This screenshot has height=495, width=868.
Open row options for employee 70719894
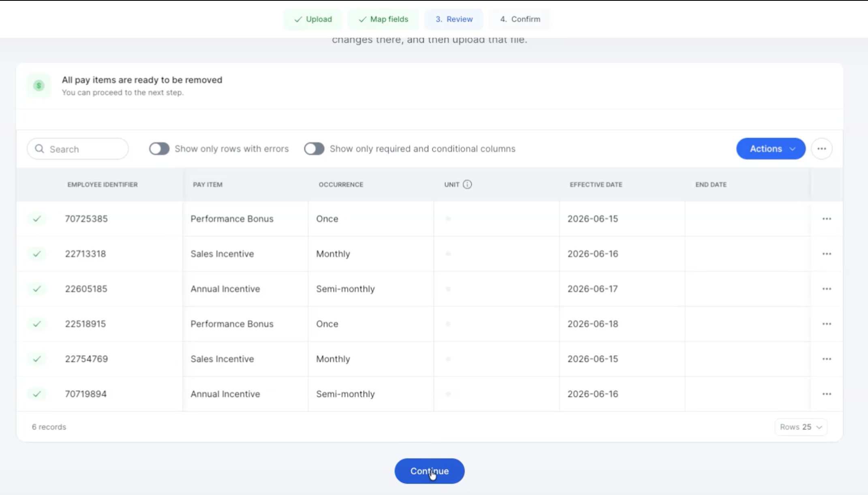[x=827, y=394]
